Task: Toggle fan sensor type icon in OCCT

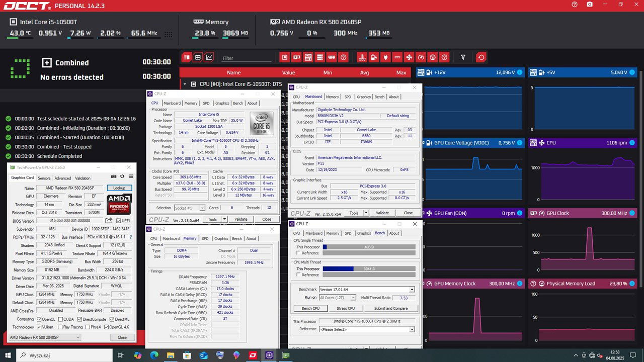Action: [x=409, y=57]
